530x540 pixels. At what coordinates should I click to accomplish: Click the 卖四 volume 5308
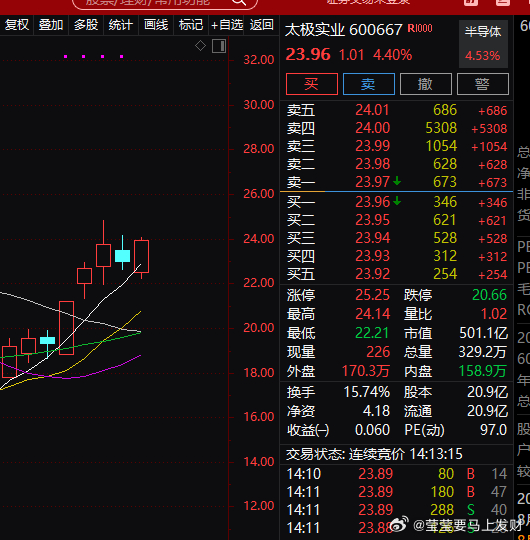441,128
